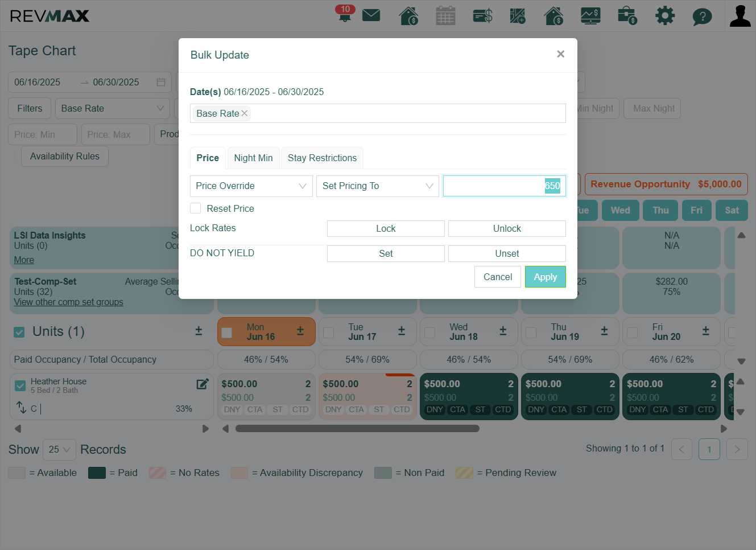Open View other comp set groups link
756x550 pixels.
[x=68, y=302]
